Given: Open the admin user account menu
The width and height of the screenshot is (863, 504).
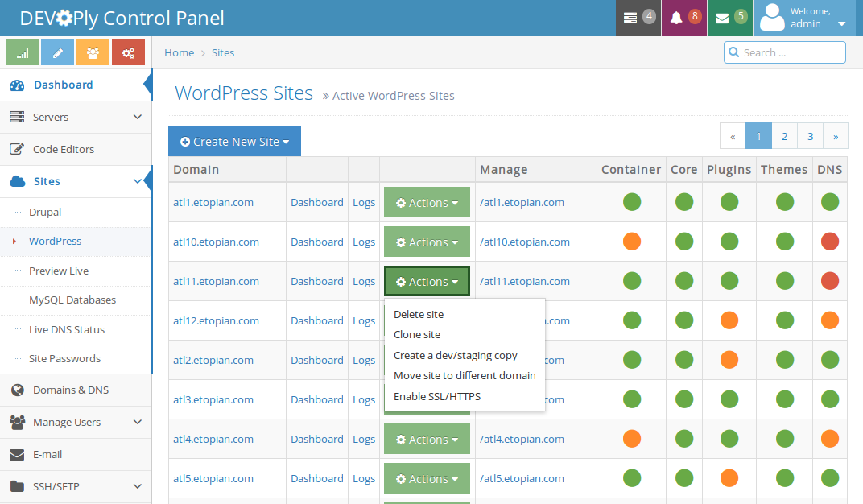Looking at the screenshot, I should click(803, 18).
